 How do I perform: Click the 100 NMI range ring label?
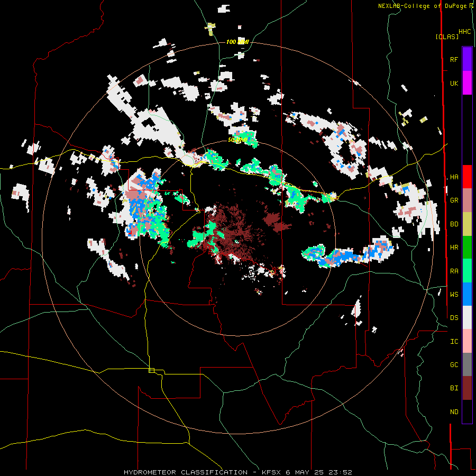coord(237,42)
